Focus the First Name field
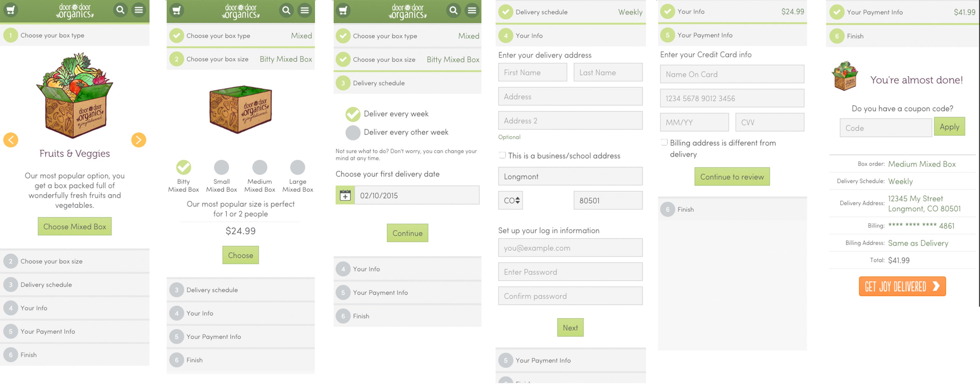This screenshot has width=980, height=384. (533, 72)
